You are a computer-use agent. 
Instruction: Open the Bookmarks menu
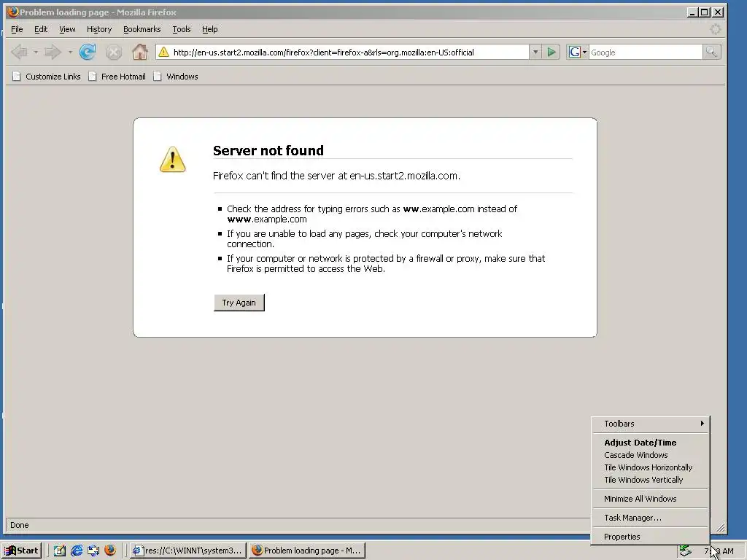[x=142, y=29]
